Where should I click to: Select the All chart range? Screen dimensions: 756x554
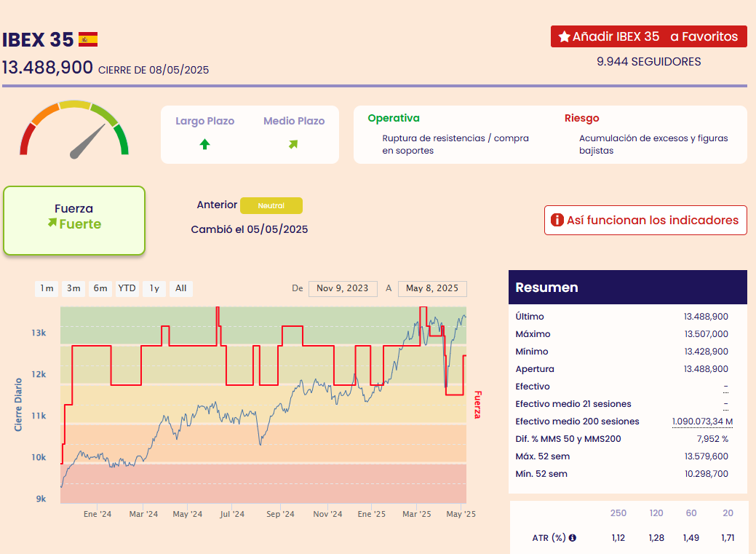180,288
